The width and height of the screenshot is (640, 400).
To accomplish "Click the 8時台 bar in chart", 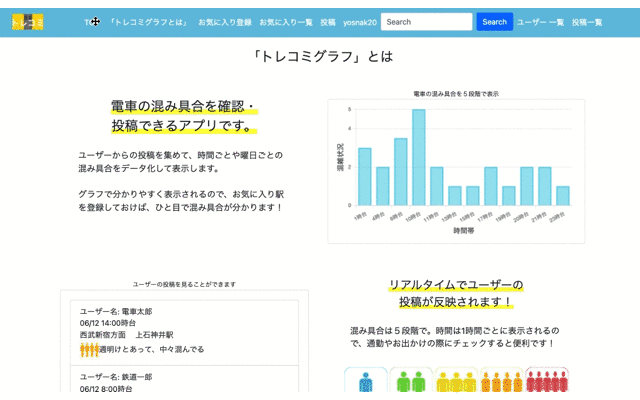I will point(400,172).
